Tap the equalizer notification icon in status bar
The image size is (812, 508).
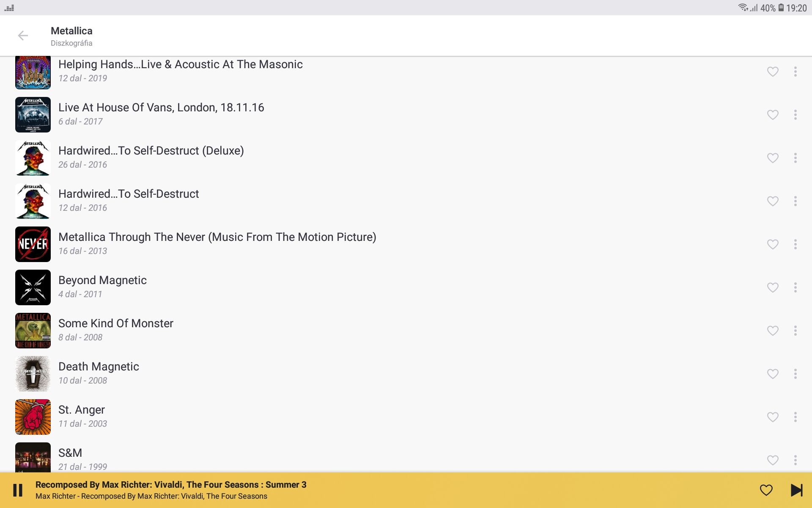point(9,8)
